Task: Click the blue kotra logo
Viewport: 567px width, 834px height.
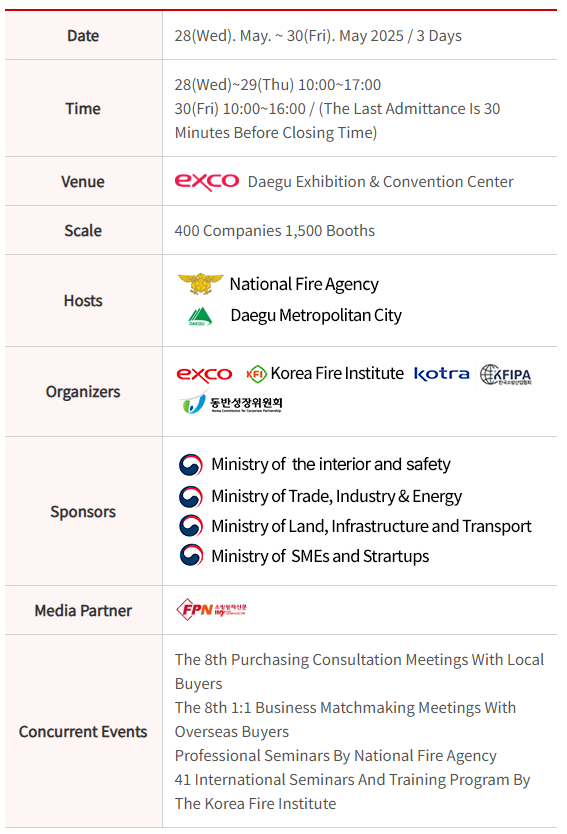Action: click(441, 374)
